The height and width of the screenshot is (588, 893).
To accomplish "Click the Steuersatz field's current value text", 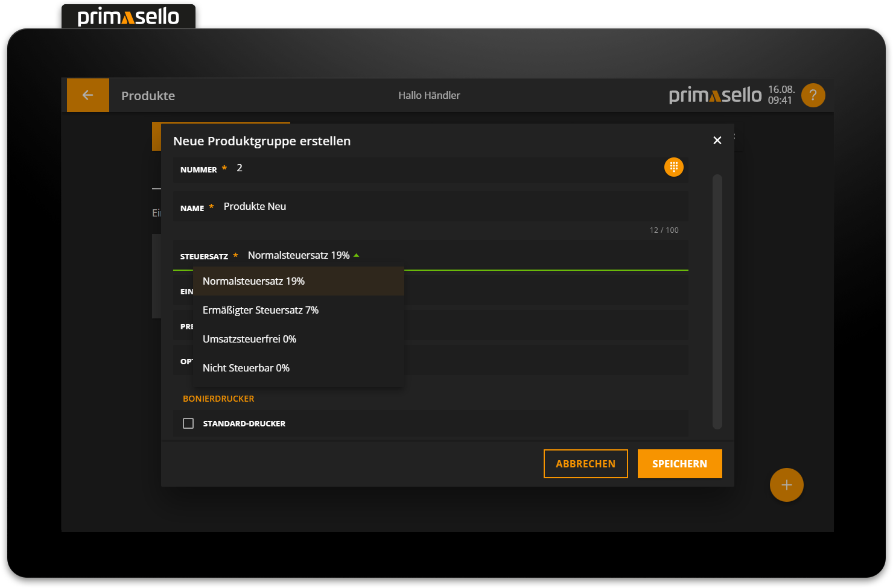I will click(298, 256).
